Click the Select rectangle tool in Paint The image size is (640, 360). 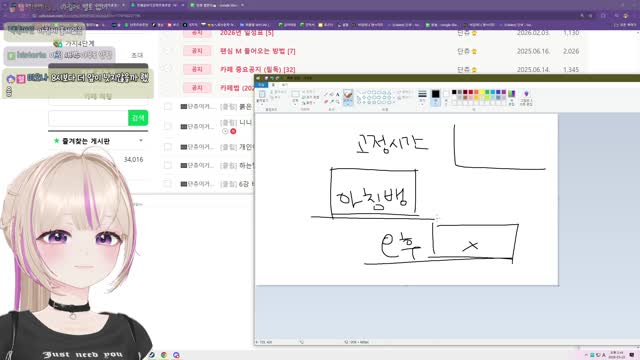click(295, 94)
